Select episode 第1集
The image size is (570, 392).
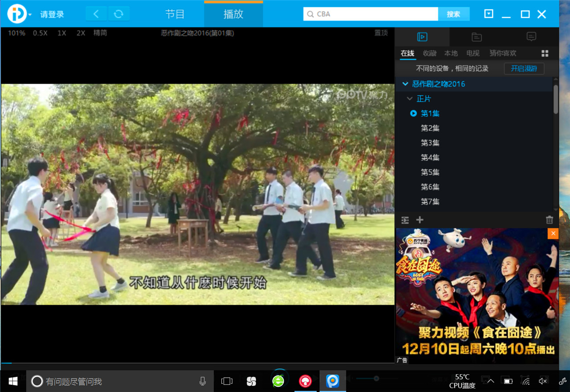[430, 113]
